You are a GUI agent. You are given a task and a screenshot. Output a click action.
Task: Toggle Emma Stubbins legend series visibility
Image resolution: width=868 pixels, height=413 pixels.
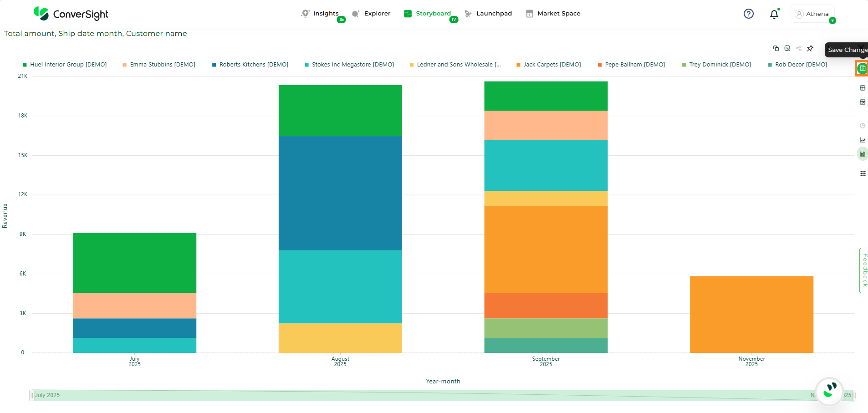pos(159,65)
